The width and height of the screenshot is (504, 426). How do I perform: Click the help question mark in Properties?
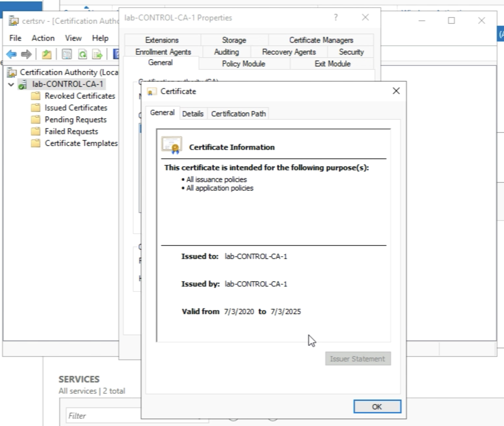(335, 17)
